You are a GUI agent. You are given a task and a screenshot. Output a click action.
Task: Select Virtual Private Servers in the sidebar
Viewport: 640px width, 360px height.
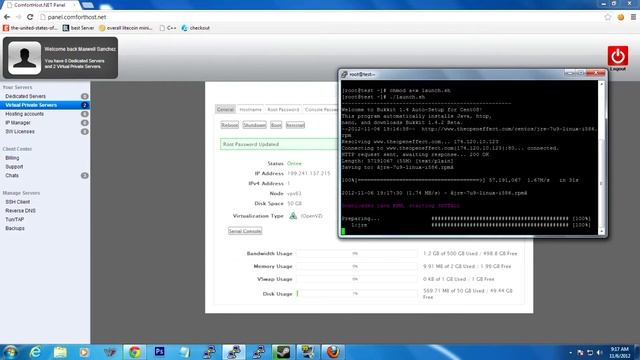click(45, 105)
